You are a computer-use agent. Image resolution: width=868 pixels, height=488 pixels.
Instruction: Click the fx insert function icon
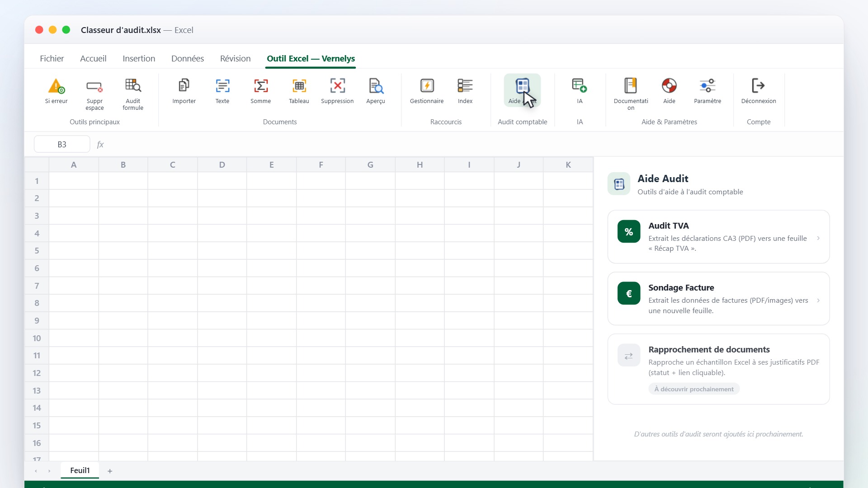(x=100, y=145)
